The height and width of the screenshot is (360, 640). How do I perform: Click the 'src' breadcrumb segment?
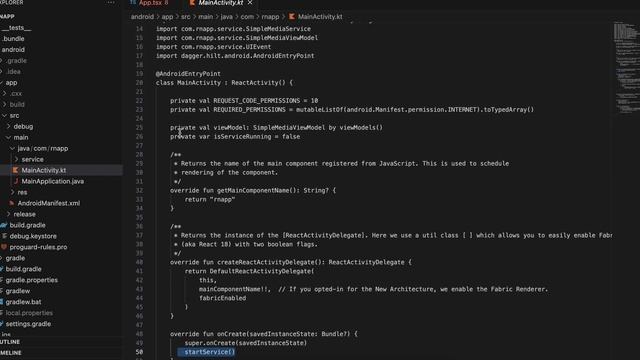pyautogui.click(x=186, y=17)
